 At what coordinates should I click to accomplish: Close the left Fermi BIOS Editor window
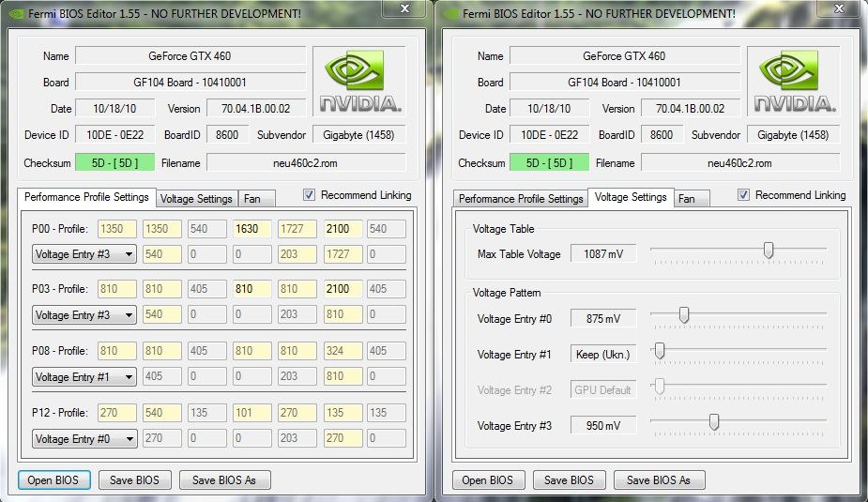pos(404,8)
